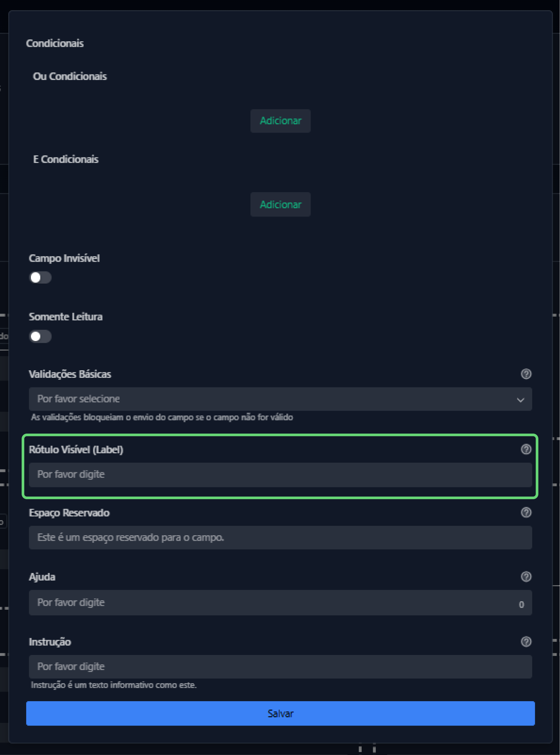The height and width of the screenshot is (755, 560).
Task: Open help for Validações Básicas
Action: pos(526,374)
